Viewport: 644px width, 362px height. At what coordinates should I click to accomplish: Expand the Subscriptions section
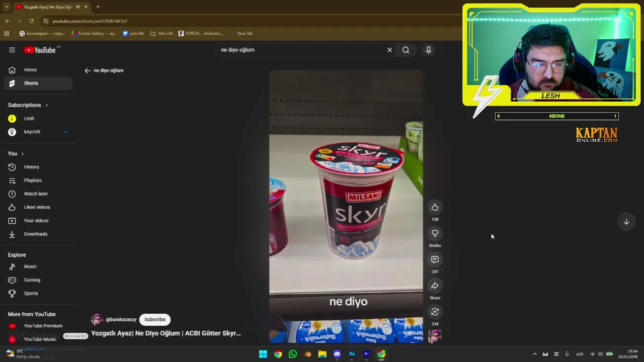tap(28, 105)
